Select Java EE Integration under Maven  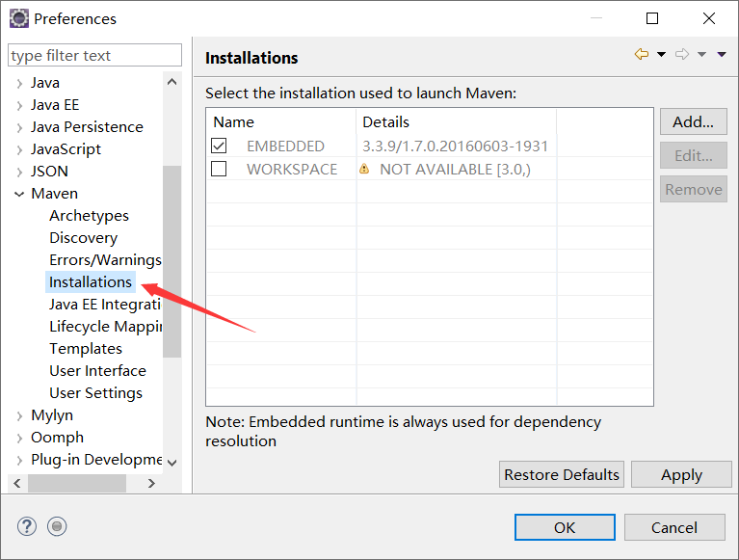point(106,305)
